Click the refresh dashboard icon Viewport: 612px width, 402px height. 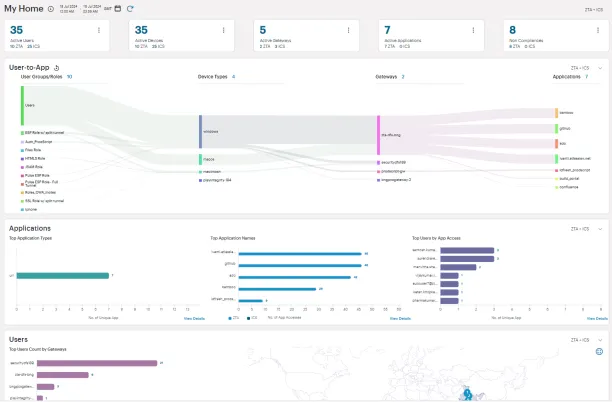(x=130, y=9)
